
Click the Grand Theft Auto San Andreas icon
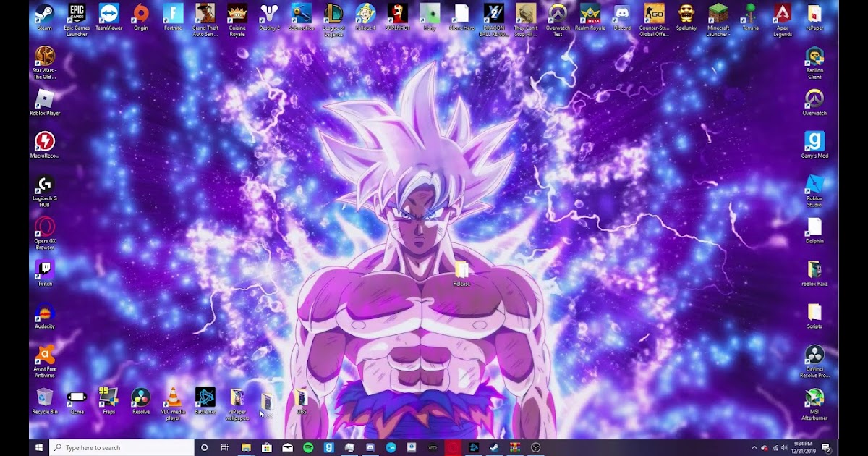(x=205, y=20)
